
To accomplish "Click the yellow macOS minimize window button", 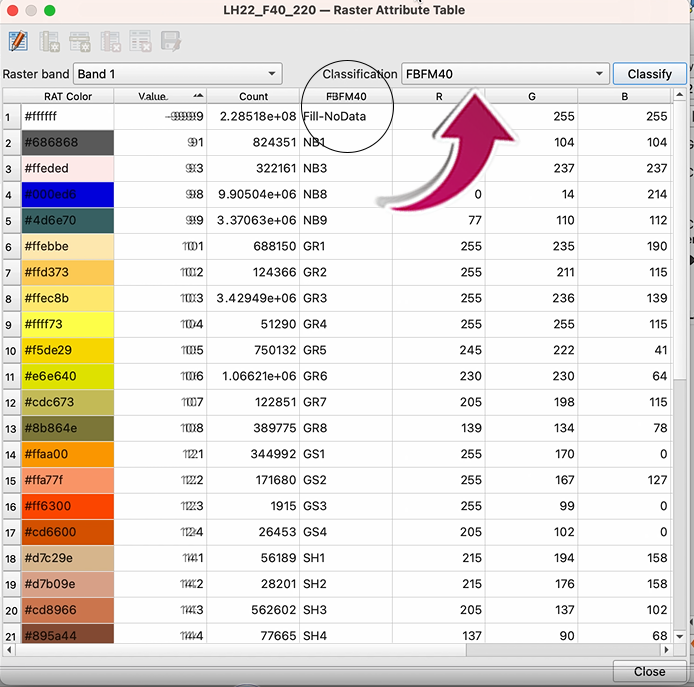I will pos(31,10).
